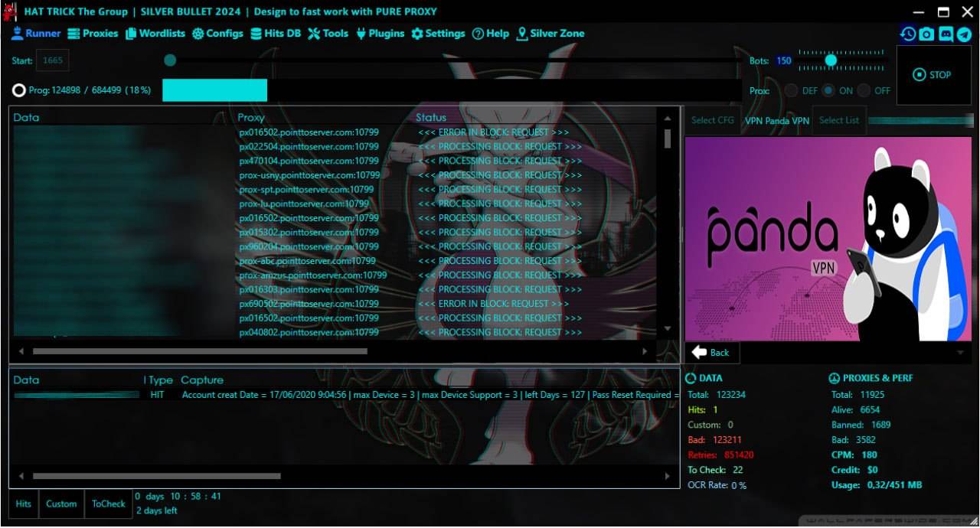Click the Start input field showing 1665

click(x=53, y=60)
